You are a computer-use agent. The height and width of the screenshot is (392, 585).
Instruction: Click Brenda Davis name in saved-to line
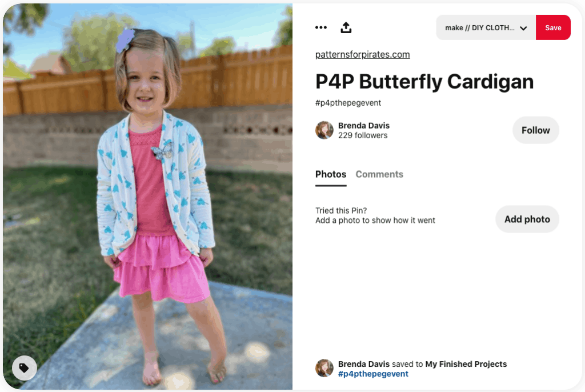tap(364, 364)
